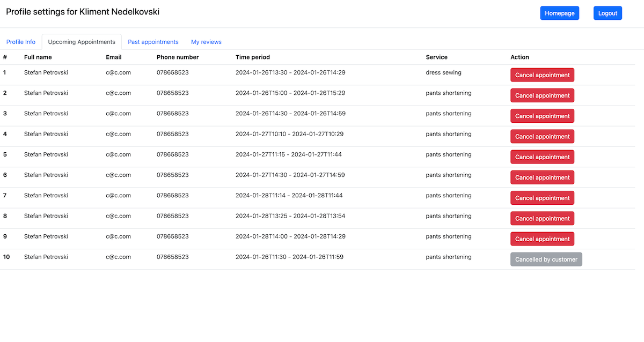The image size is (644, 342).
Task: Cancel the 2024-01-27T14:30 appointment
Action: click(x=542, y=177)
